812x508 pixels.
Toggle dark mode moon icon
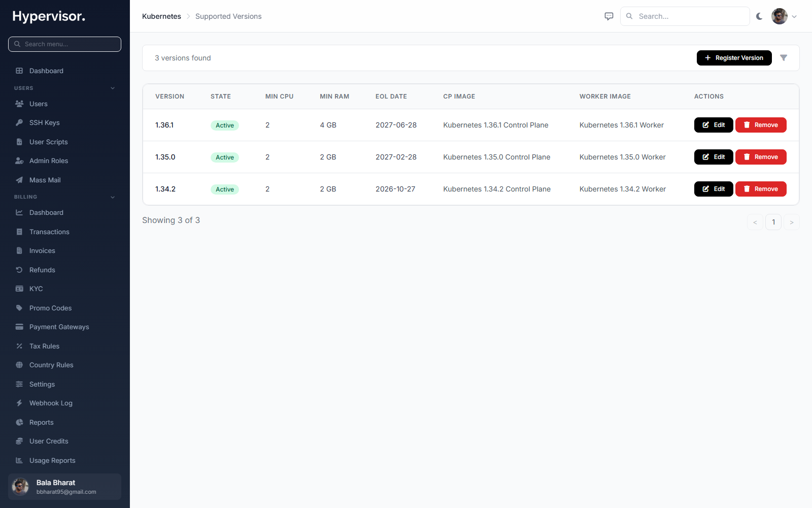coord(759,16)
